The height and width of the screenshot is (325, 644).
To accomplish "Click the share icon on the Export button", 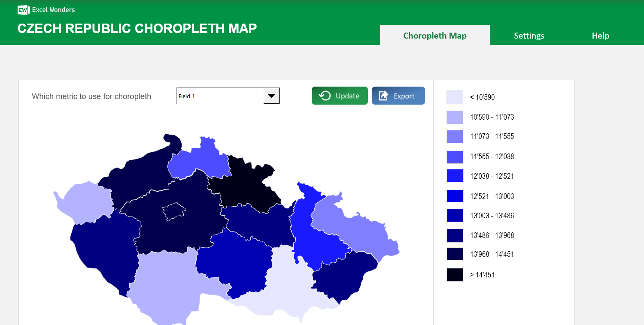I will [x=383, y=96].
